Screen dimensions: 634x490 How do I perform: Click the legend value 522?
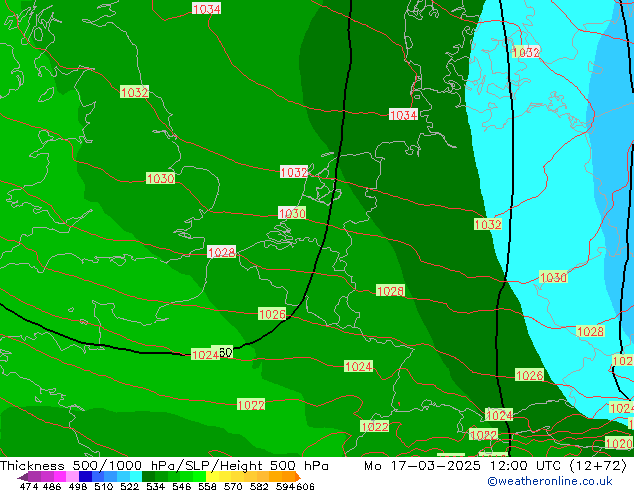click(x=129, y=486)
